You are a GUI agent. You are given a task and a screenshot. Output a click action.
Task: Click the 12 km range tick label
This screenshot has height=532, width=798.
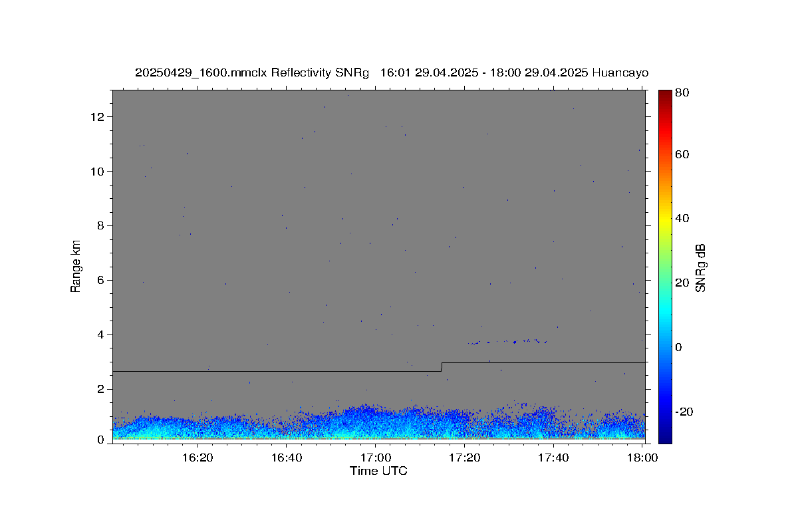(x=98, y=117)
